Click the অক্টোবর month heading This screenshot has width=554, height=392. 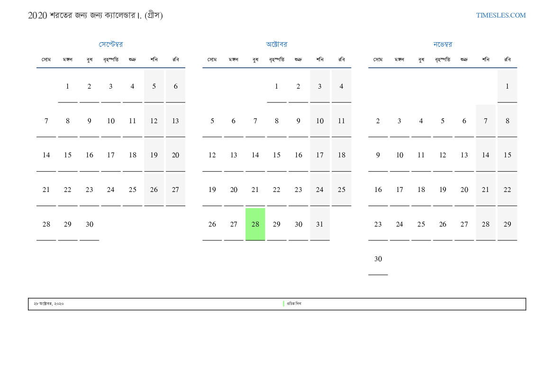[276, 45]
